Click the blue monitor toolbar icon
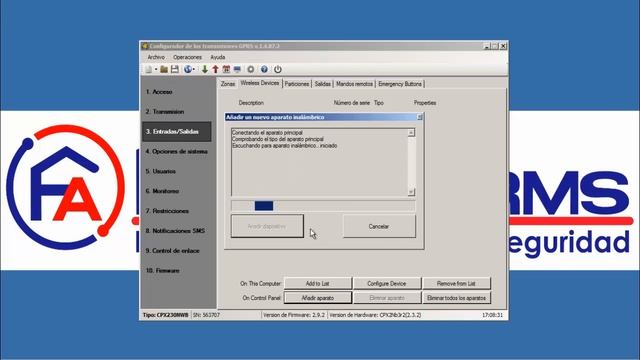 click(237, 69)
